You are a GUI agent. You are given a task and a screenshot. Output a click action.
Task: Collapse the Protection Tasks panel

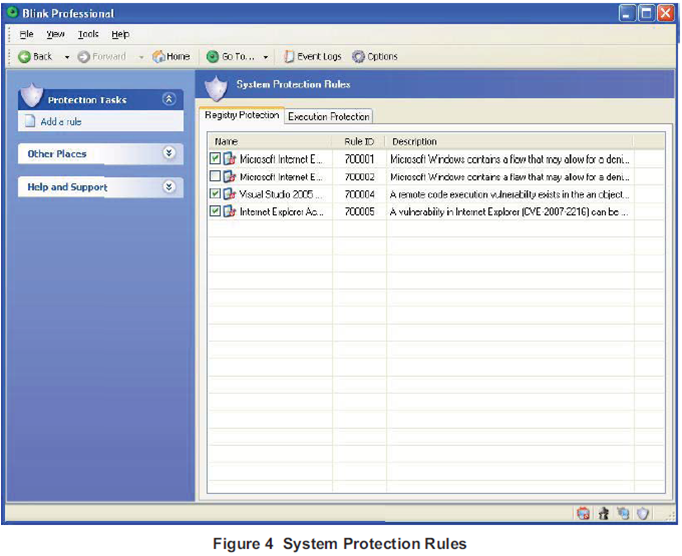pyautogui.click(x=169, y=99)
